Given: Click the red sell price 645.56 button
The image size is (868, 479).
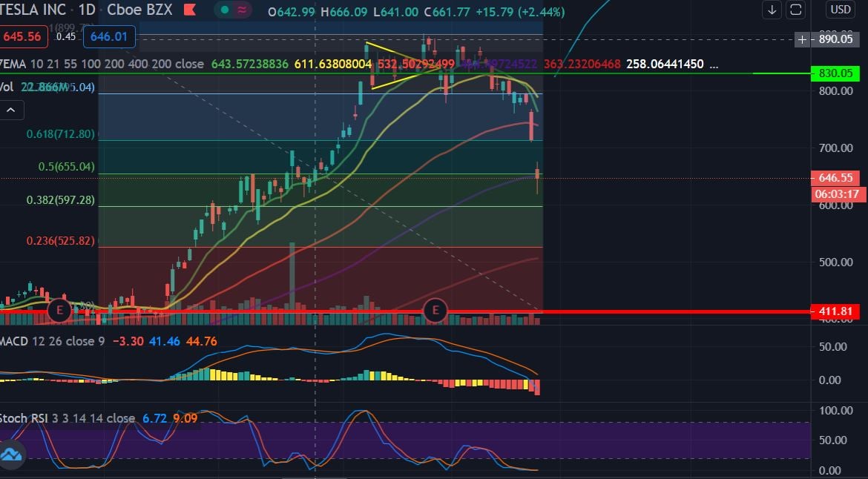Looking at the screenshot, I should (22, 37).
